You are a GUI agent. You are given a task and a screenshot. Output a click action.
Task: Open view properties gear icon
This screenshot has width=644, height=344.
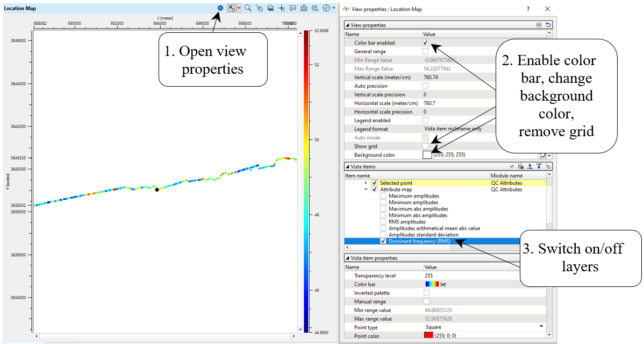220,8
